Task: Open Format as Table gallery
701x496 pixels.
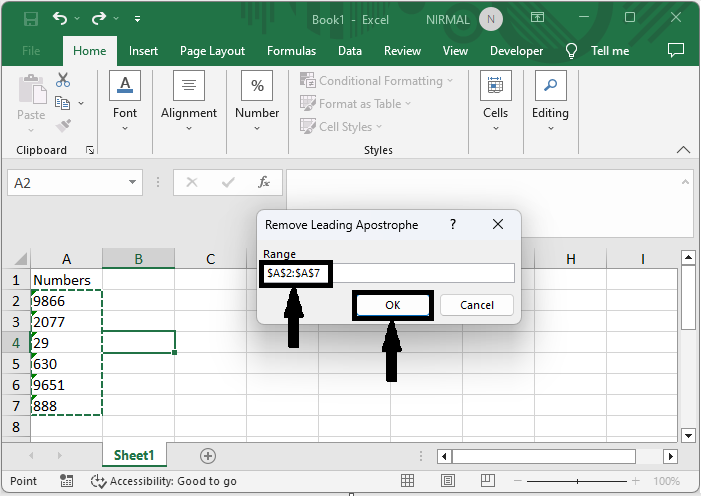Action: (355, 104)
